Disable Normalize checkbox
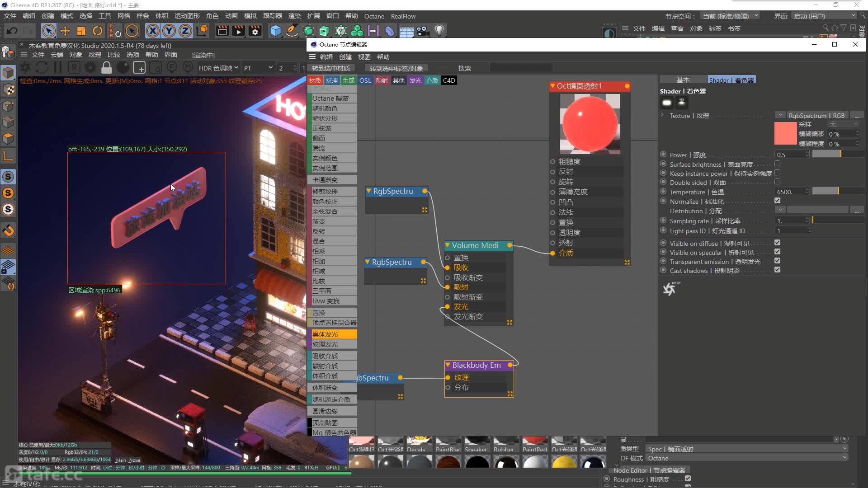Viewport: 868px width, 488px height. click(777, 201)
